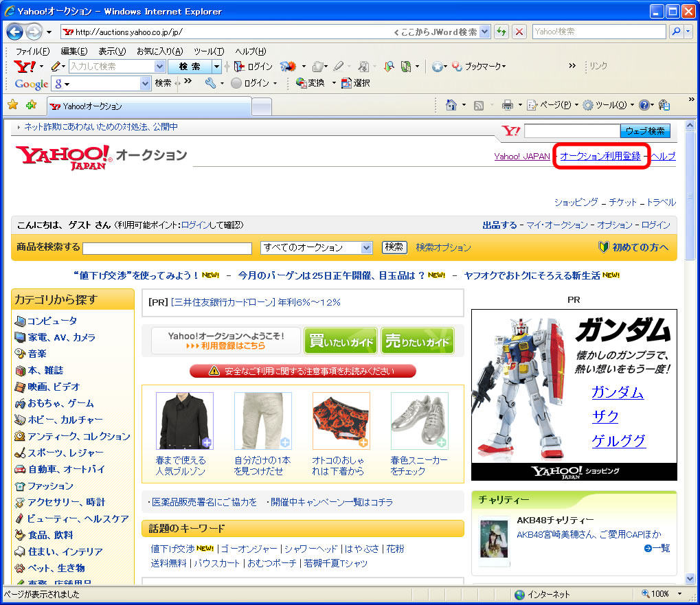The height and width of the screenshot is (605, 700).
Task: Click the yellow warning triangle icon on the red banner
Action: point(214,371)
